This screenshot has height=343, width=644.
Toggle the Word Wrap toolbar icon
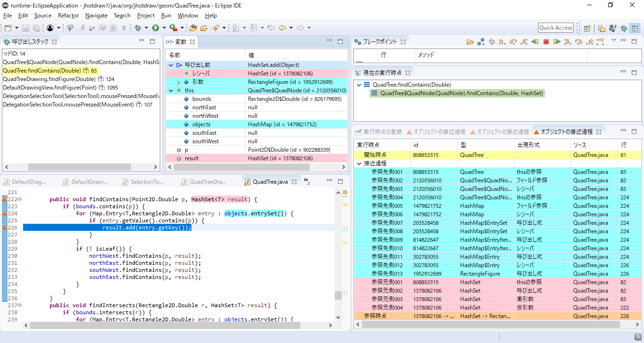(103, 28)
